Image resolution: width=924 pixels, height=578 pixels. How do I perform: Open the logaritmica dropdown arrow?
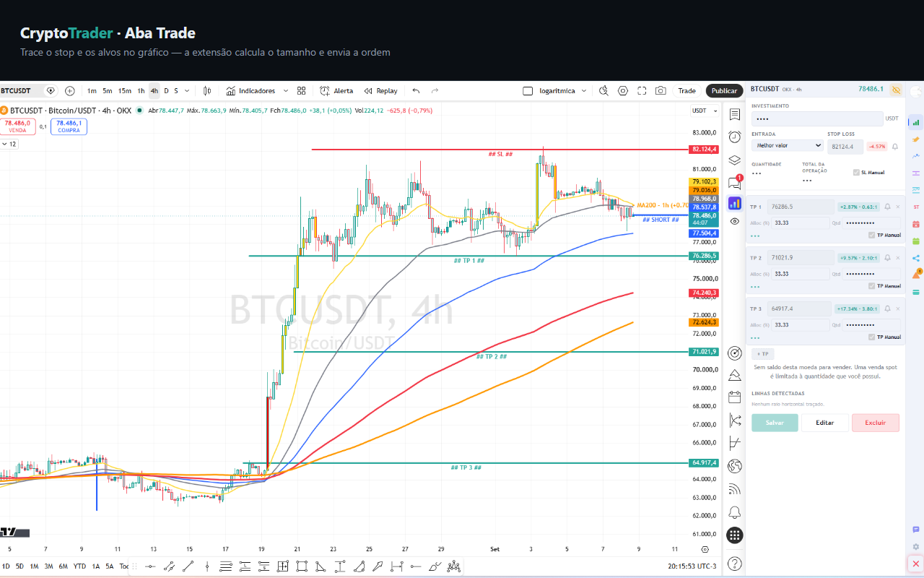pos(583,91)
